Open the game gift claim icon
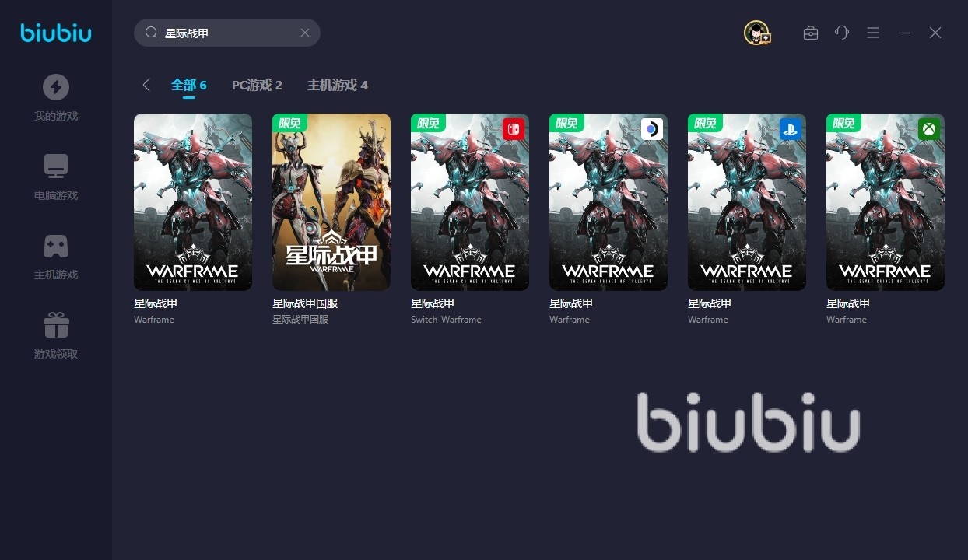 click(55, 325)
